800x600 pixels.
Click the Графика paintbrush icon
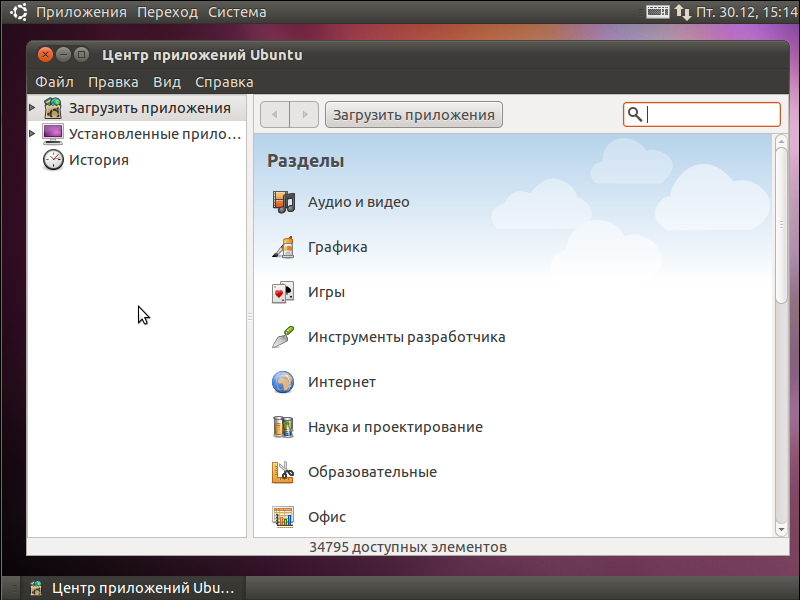pos(283,247)
